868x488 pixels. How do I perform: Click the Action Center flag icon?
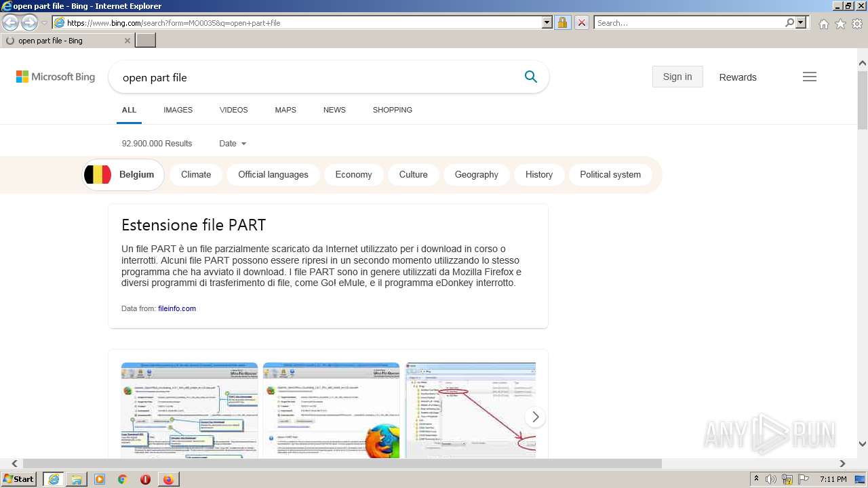pyautogui.click(x=804, y=479)
